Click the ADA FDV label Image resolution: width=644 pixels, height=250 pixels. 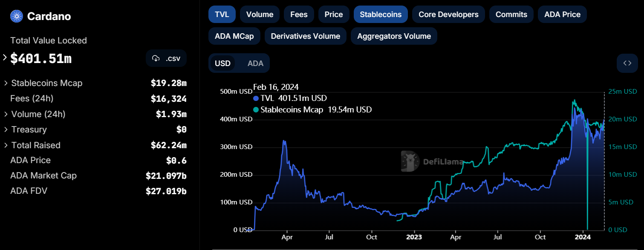point(29,191)
